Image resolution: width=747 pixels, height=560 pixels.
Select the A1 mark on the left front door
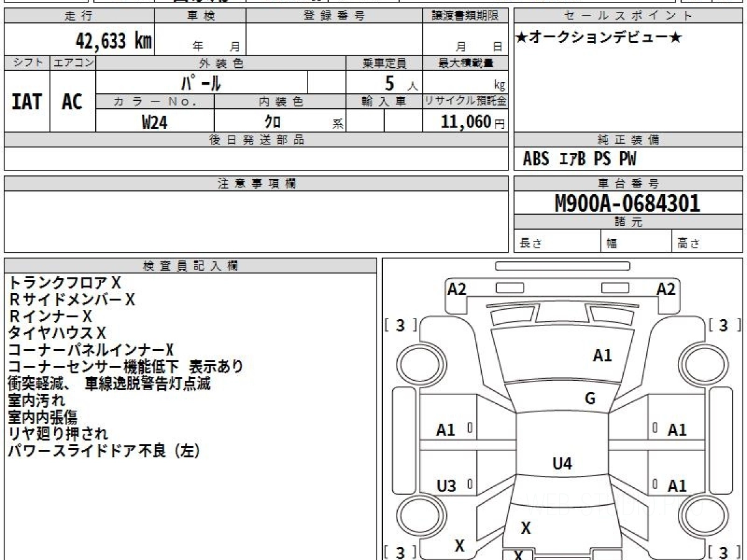[446, 429]
